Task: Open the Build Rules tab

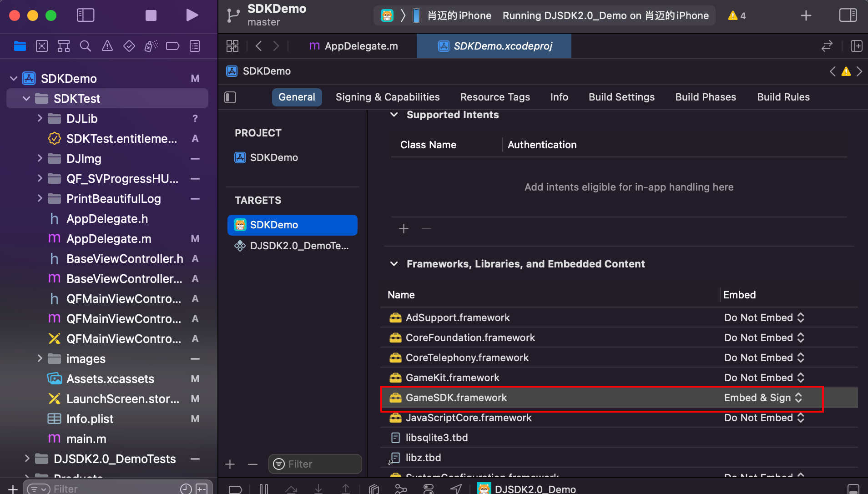Action: (x=783, y=97)
